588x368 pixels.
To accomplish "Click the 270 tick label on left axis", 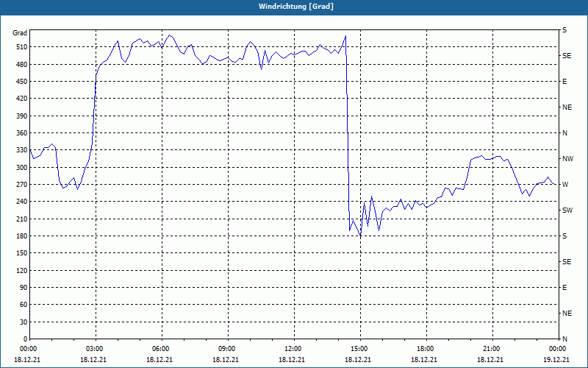I will tap(22, 185).
